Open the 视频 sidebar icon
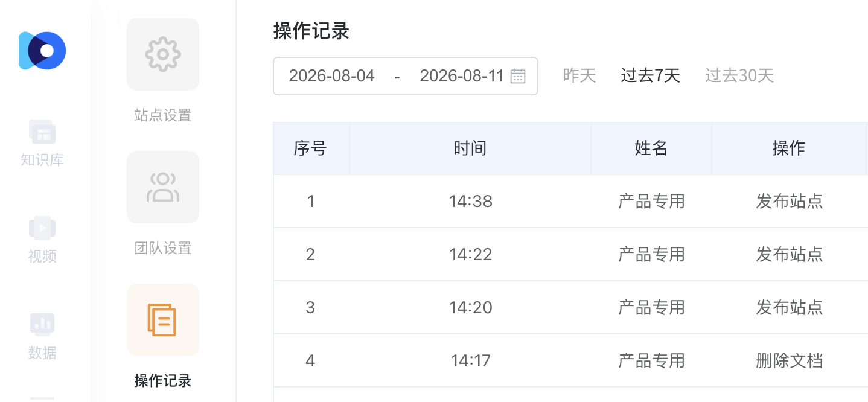 [42, 228]
